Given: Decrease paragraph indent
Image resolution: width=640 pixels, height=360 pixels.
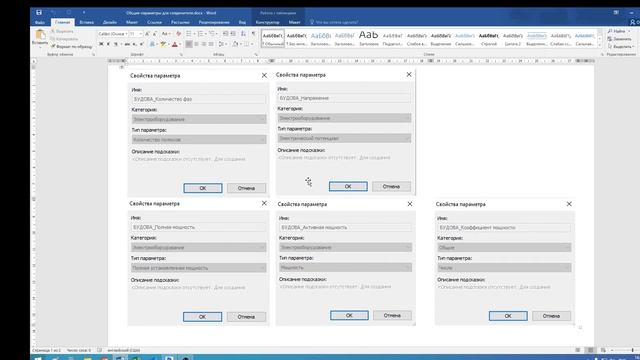Looking at the screenshot, I should coord(226,34).
